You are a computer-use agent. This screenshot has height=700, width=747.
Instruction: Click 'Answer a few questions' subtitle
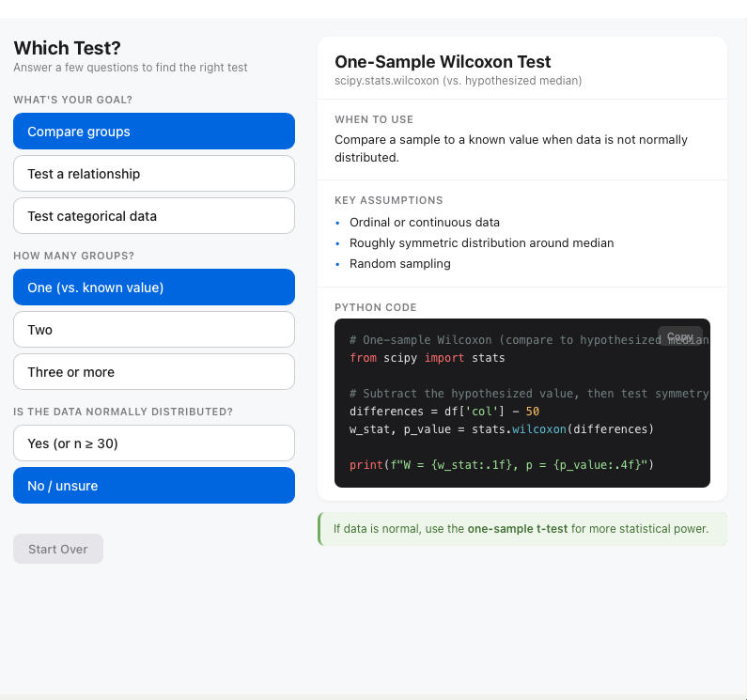click(x=131, y=68)
